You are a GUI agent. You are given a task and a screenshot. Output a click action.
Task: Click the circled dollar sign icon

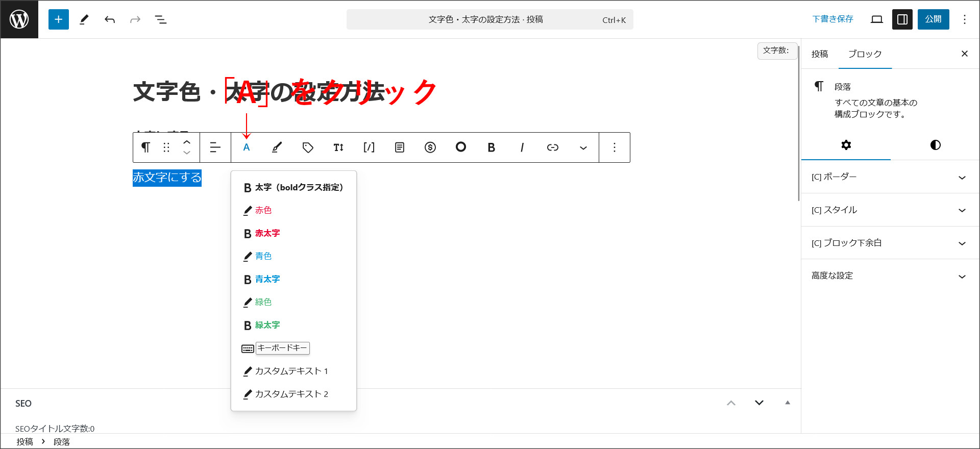click(430, 147)
